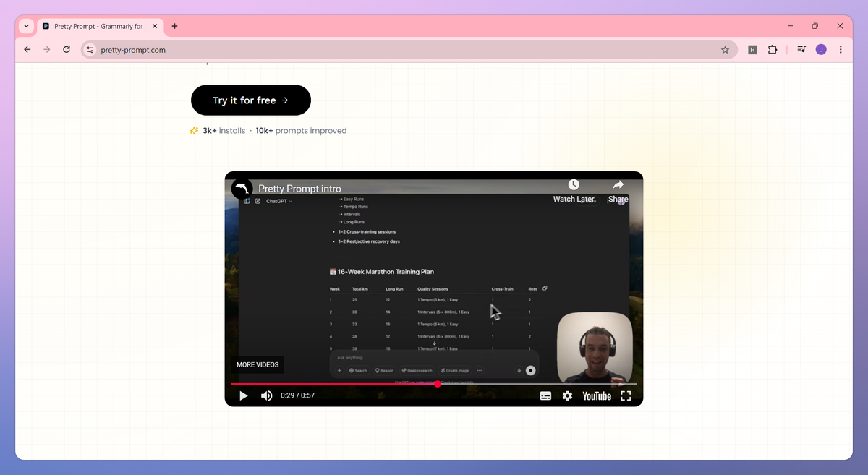
Task: Open the H extension icon
Action: tap(752, 50)
